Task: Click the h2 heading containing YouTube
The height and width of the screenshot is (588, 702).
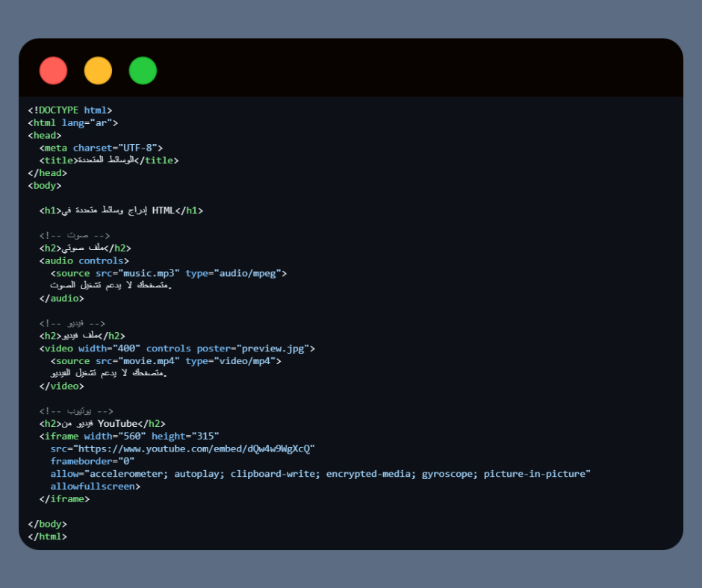Action: click(102, 424)
